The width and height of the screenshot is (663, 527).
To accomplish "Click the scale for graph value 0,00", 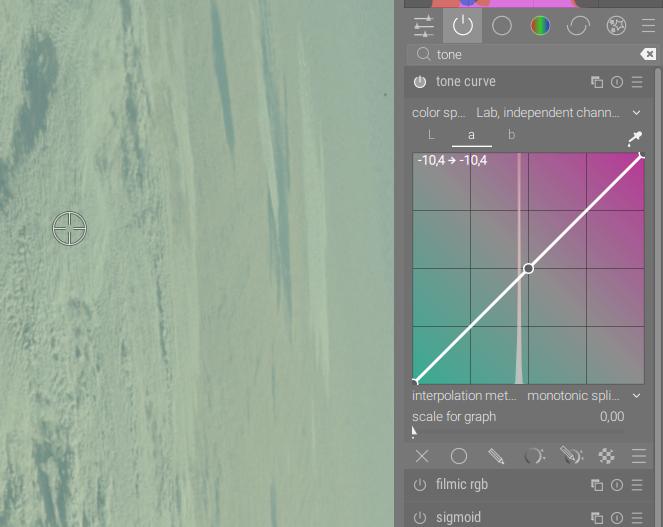I will click(612, 417).
